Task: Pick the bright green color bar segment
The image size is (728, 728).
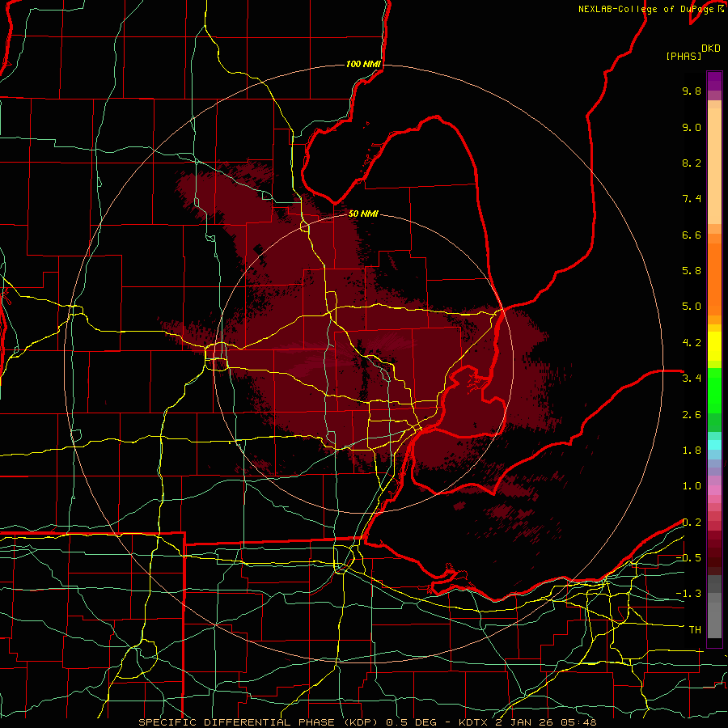Action: 714,391
